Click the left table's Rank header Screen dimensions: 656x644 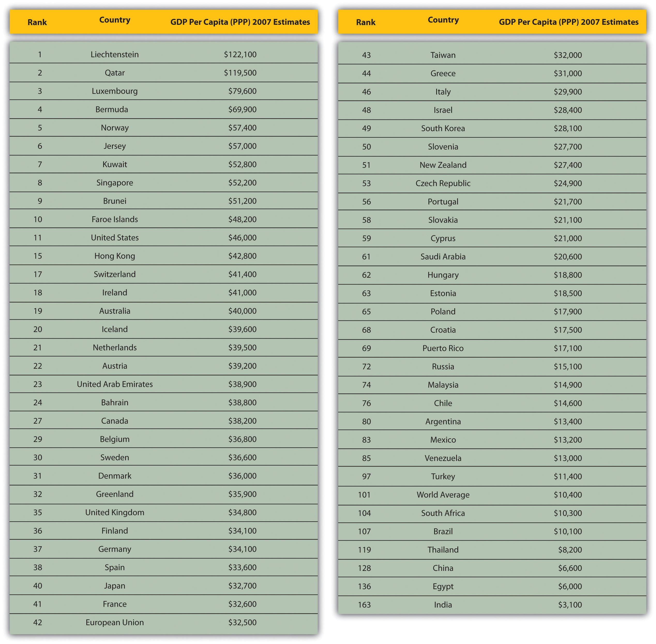point(37,22)
